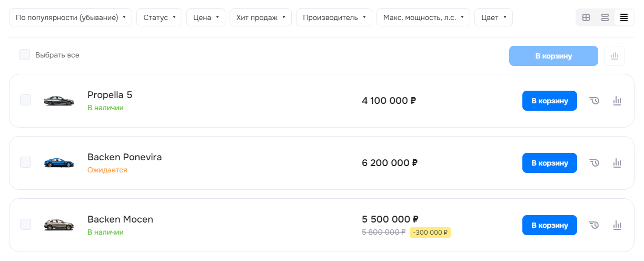
Task: Add Backen Ponevira to cart
Action: click(x=550, y=163)
